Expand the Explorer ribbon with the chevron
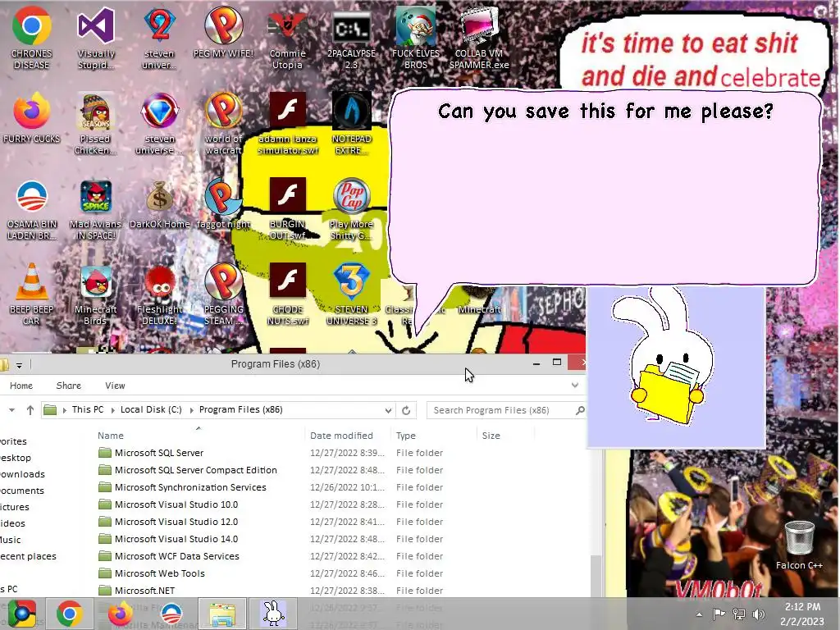Image resolution: width=840 pixels, height=630 pixels. (x=575, y=386)
